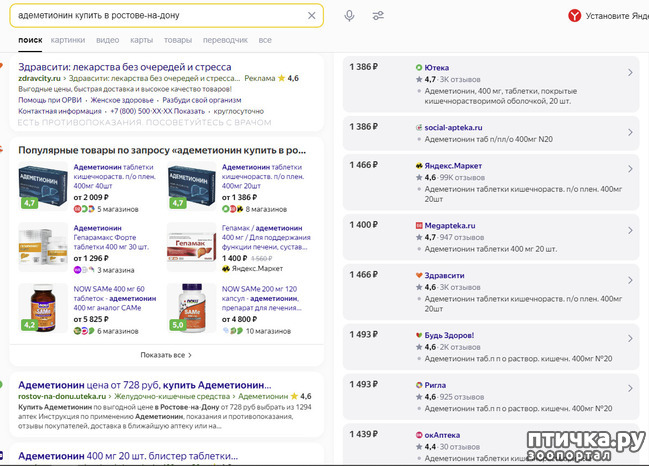This screenshot has width=649, height=466.
Task: Open Помощь при ОРВИ sitelink
Action: click(50, 100)
